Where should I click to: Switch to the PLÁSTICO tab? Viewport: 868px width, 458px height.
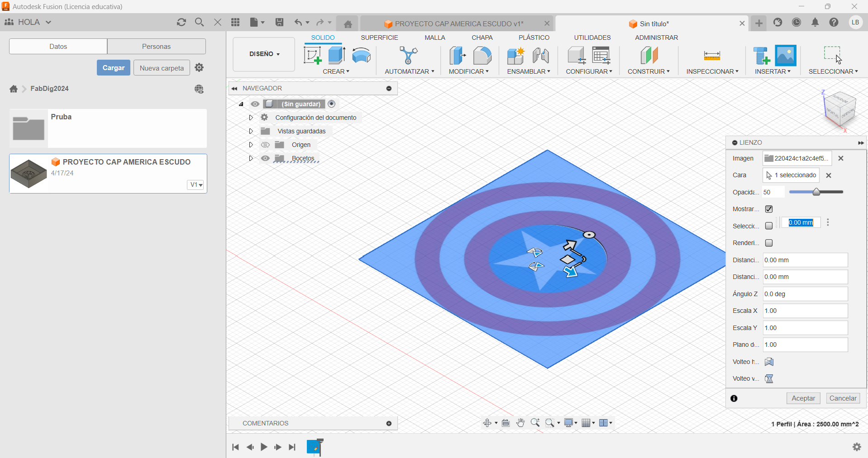click(x=534, y=38)
